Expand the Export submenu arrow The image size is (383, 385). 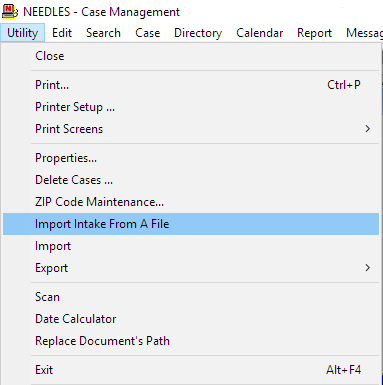367,268
